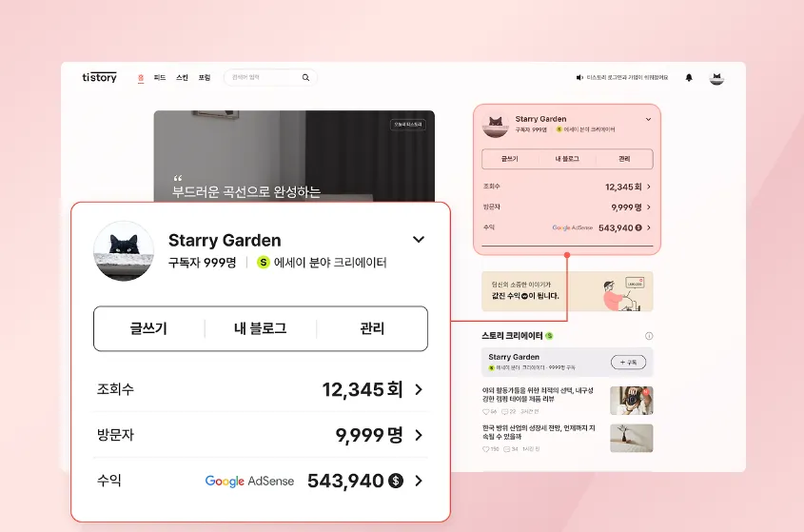Open the 포럼 navigation tab

pos(205,77)
